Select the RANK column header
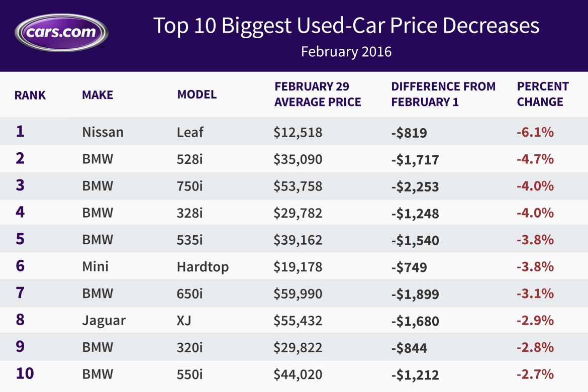588x392 pixels. coord(30,95)
